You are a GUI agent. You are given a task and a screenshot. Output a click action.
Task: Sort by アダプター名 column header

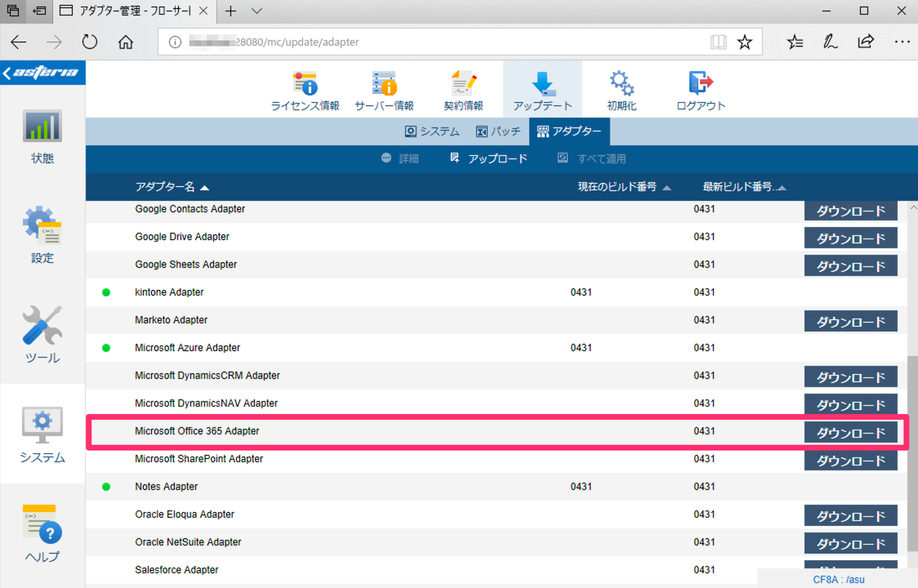click(172, 187)
